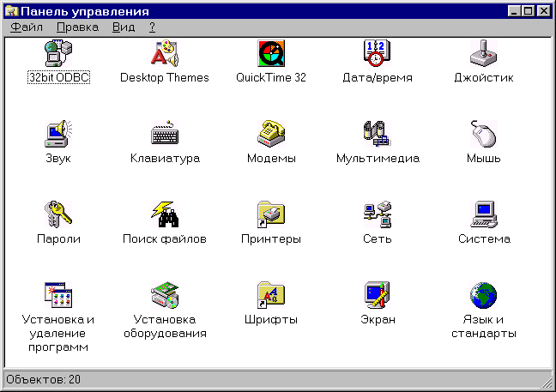Close the Панель управления window
The width and height of the screenshot is (556, 392).
[x=543, y=11]
